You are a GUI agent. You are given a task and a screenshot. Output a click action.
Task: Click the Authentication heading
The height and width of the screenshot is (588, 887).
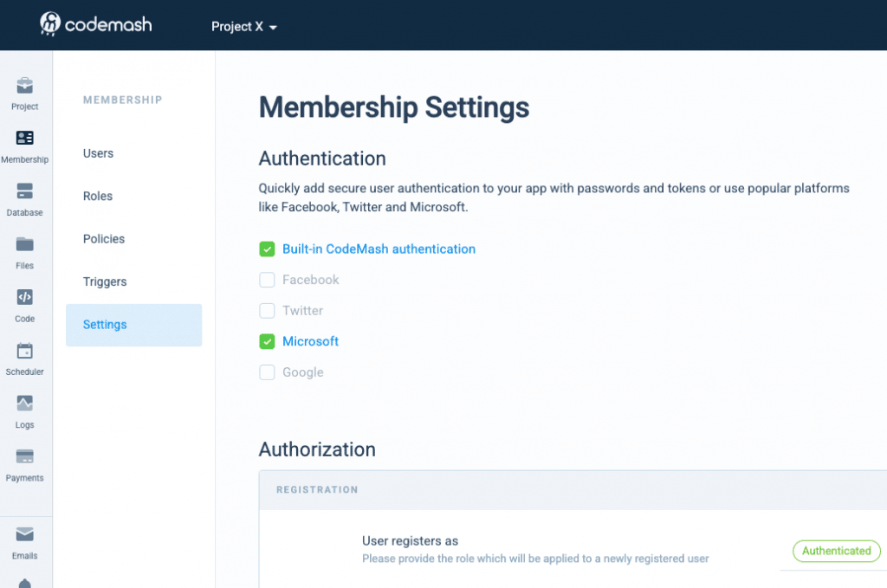tap(322, 158)
